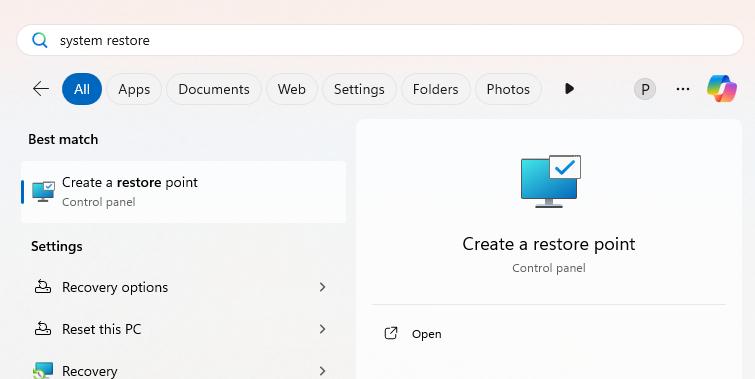Click the search magnifier icon
The height and width of the screenshot is (379, 755).
coord(39,40)
